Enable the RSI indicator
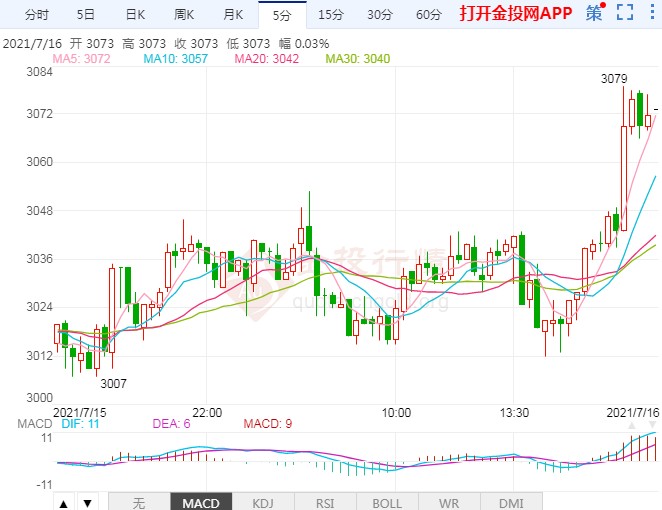The height and width of the screenshot is (510, 662). tap(325, 502)
